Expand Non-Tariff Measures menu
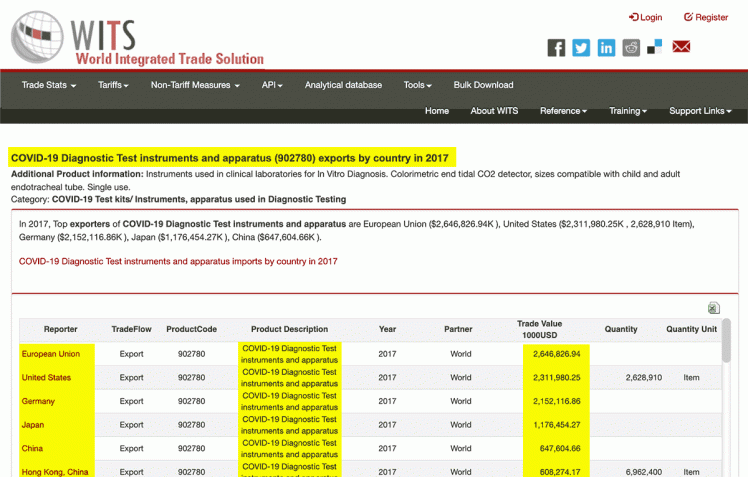The image size is (748, 477). pos(195,85)
